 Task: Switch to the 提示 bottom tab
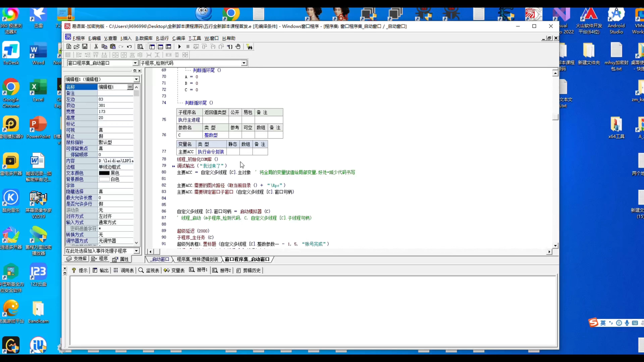point(80,270)
